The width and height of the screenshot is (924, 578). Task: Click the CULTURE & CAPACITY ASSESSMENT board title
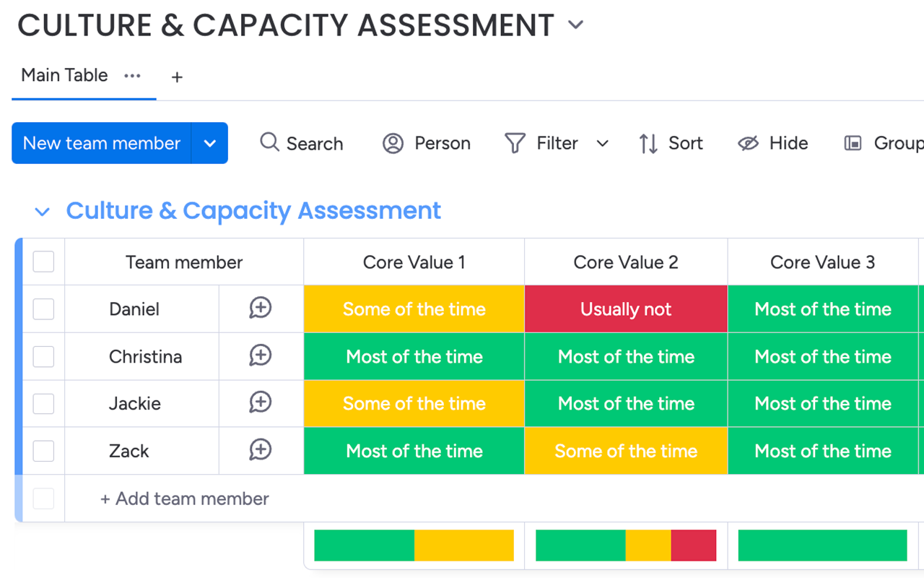(x=286, y=25)
